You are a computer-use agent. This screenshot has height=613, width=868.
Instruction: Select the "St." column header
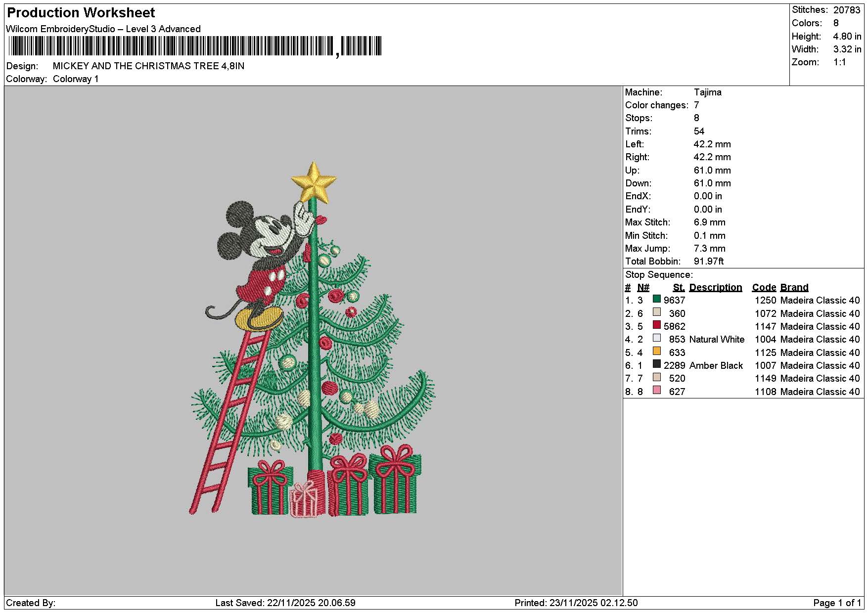(679, 288)
